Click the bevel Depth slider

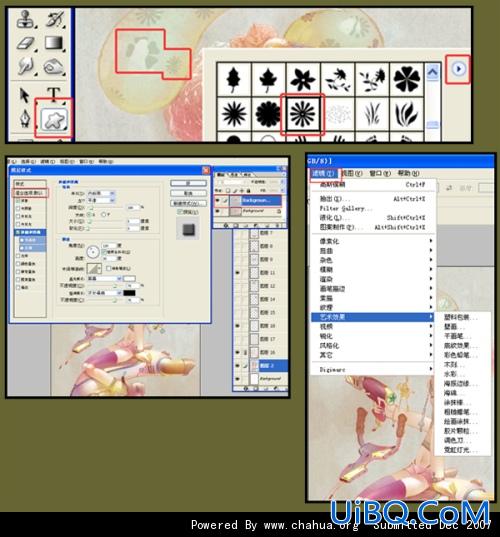pos(105,208)
